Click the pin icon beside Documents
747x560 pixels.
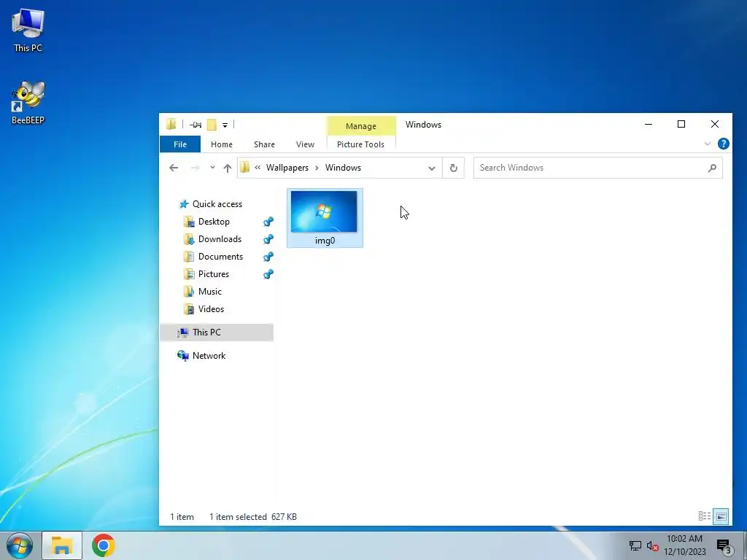click(268, 257)
